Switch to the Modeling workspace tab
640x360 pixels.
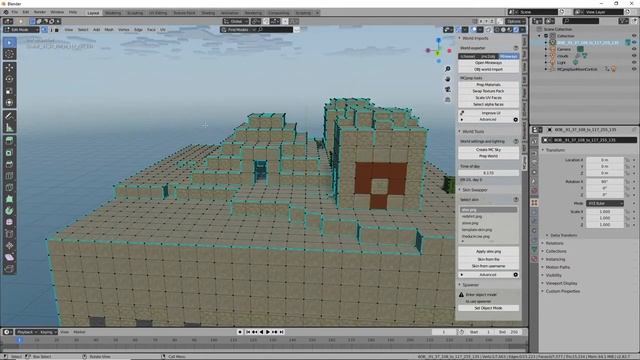[113, 13]
